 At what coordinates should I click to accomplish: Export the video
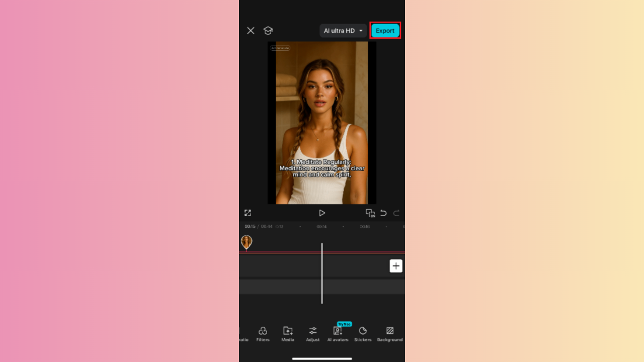385,30
